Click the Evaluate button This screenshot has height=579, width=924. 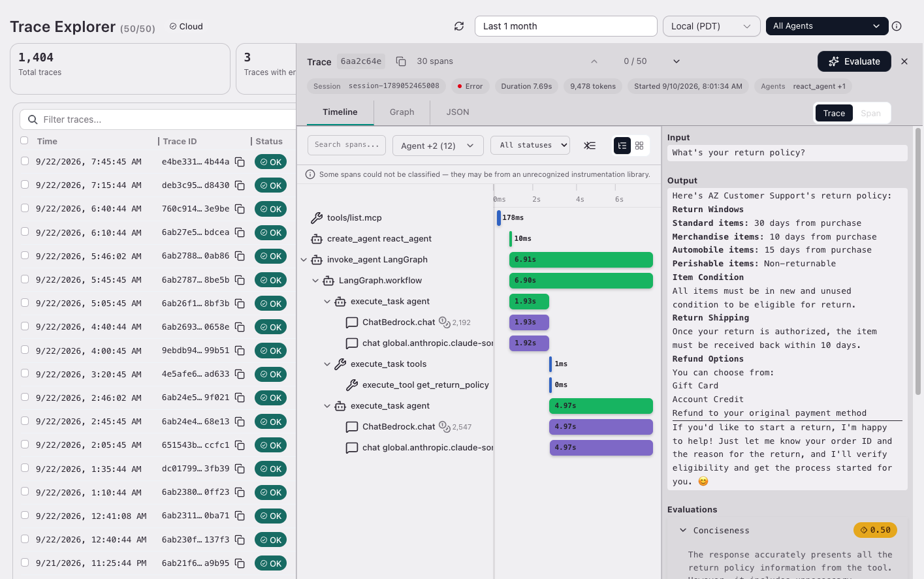coord(854,61)
